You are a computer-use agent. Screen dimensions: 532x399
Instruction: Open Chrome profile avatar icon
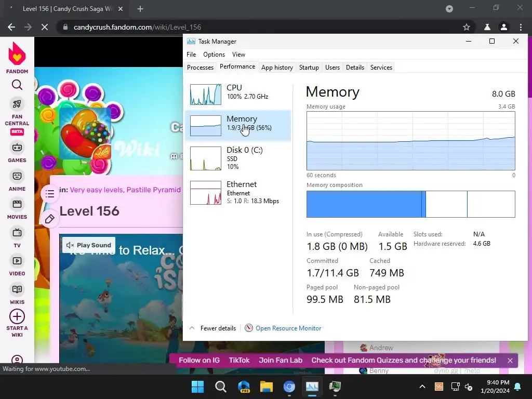pos(504,27)
